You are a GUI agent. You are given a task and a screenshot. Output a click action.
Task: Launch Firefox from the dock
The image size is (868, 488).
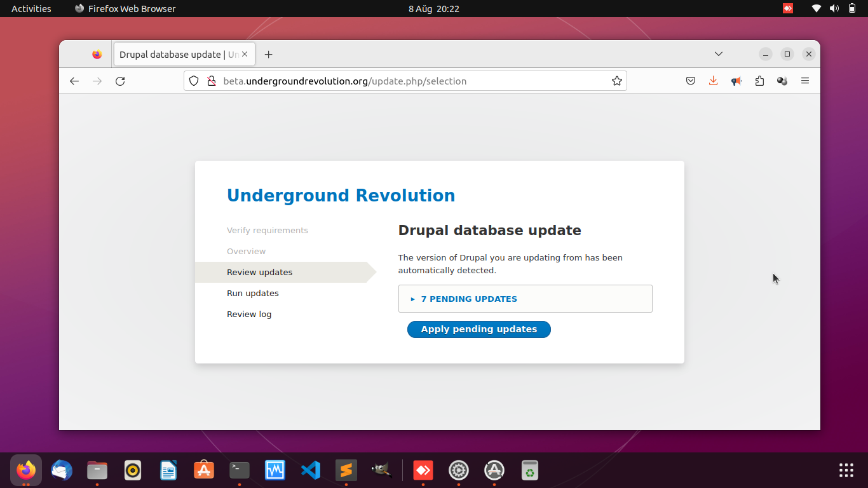pos(26,470)
